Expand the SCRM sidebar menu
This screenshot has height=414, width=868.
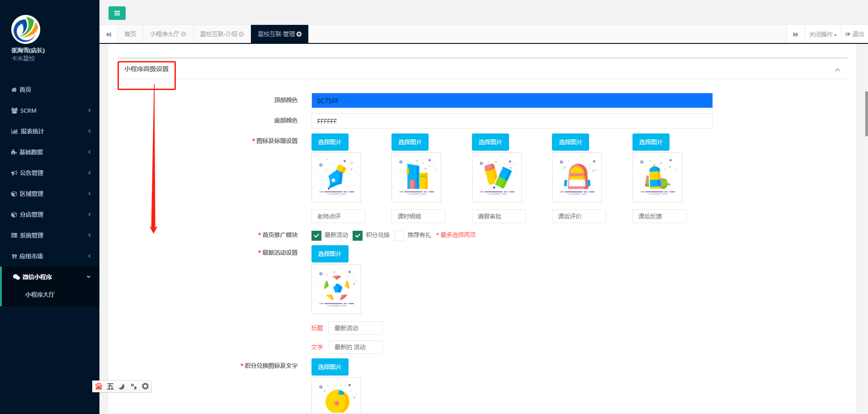tap(50, 110)
